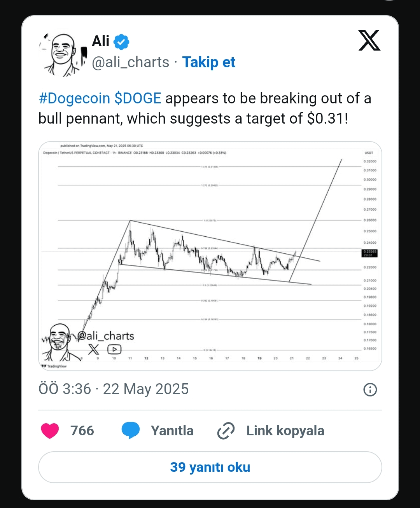
Task: Click the blue speech bubble reply icon
Action: [130, 431]
